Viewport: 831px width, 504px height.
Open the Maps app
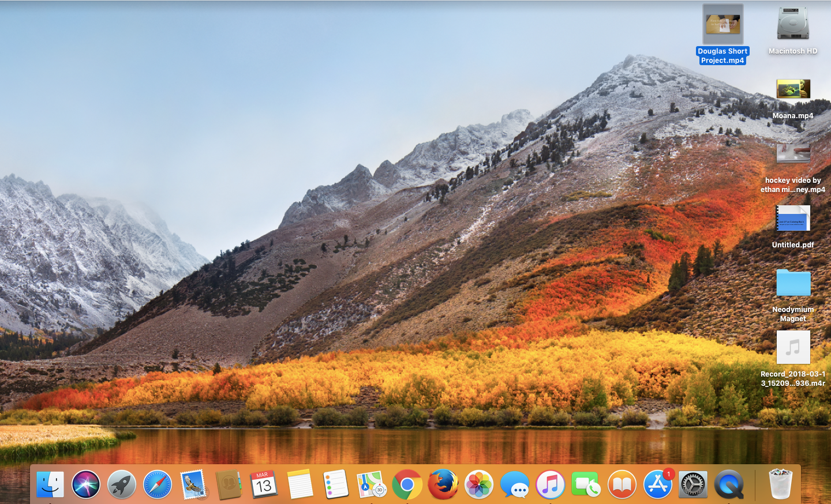[x=372, y=484]
